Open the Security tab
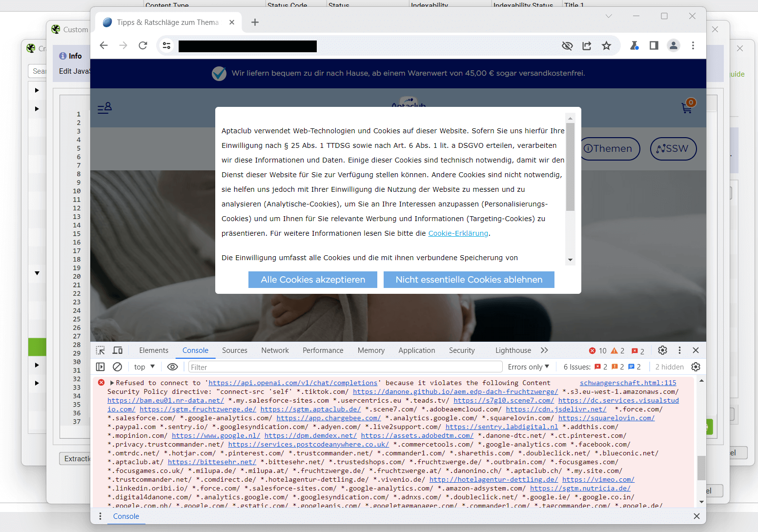The width and height of the screenshot is (758, 532). tap(462, 350)
